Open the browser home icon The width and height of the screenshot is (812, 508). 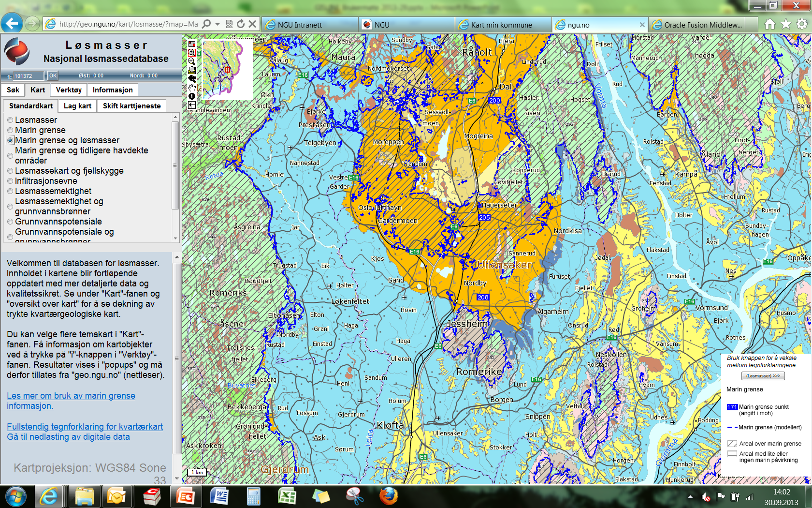pyautogui.click(x=770, y=24)
